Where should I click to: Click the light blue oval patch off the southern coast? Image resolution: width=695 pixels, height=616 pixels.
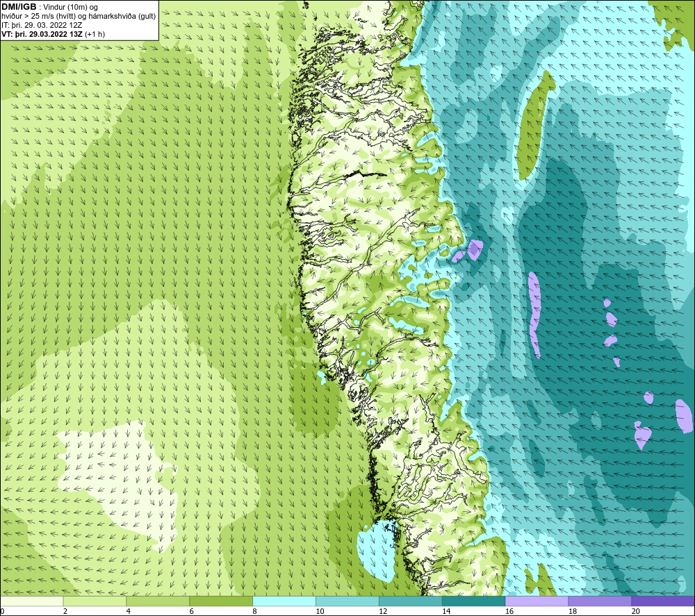(x=377, y=551)
